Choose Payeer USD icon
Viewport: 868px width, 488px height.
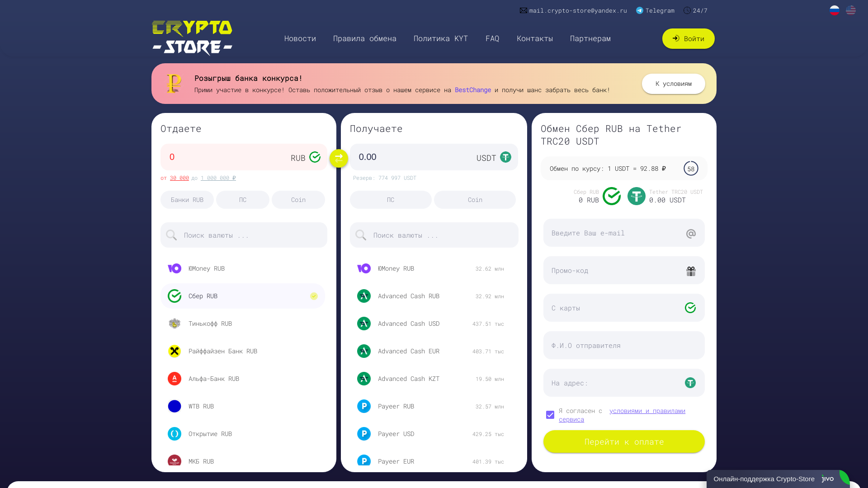click(364, 434)
